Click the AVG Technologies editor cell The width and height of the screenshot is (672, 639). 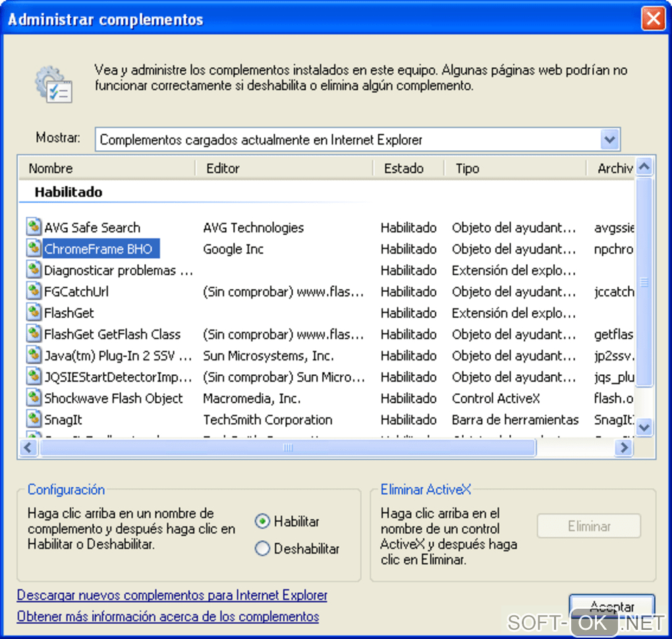(253, 227)
